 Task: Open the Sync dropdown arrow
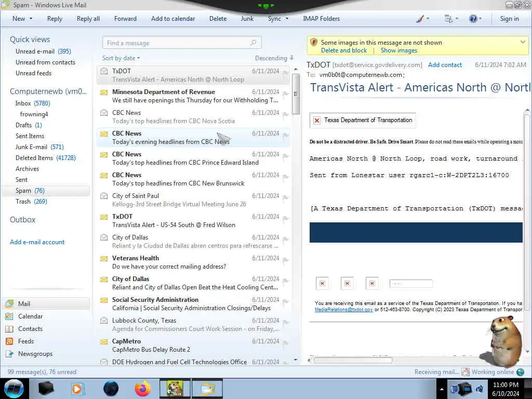(x=287, y=19)
